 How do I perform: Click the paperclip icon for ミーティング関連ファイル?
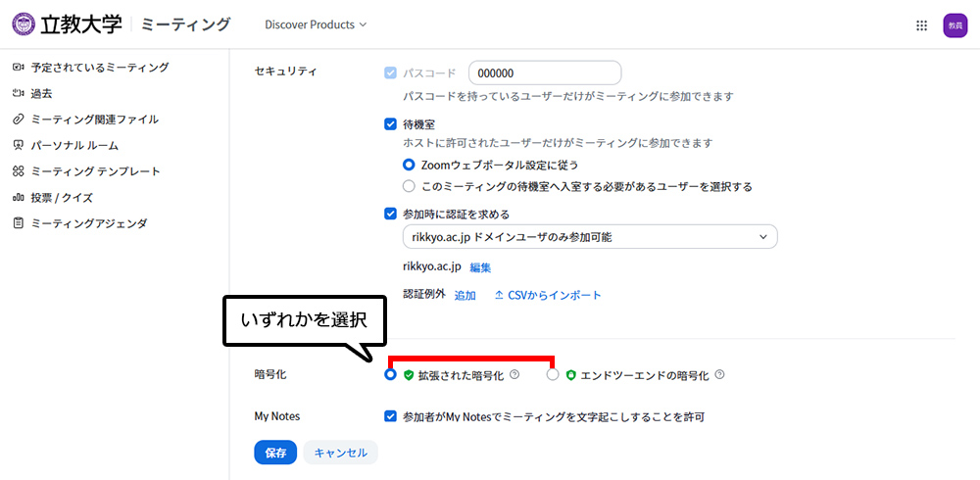[x=18, y=120]
